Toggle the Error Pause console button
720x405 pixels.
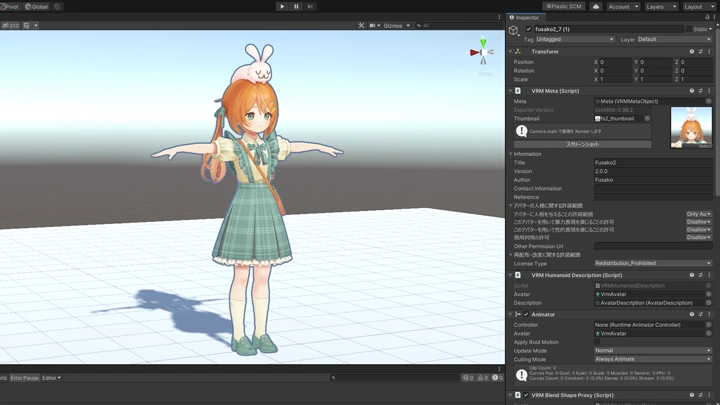pos(24,378)
